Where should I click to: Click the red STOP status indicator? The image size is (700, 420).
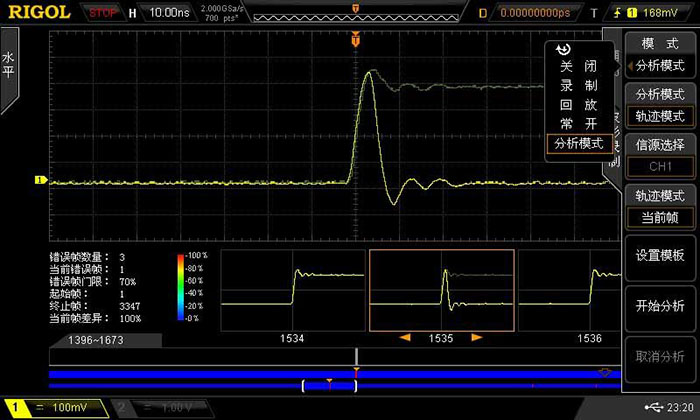[102, 13]
